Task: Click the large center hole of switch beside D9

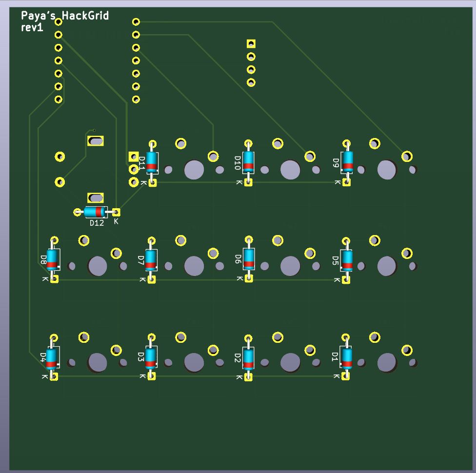Action: click(387, 170)
